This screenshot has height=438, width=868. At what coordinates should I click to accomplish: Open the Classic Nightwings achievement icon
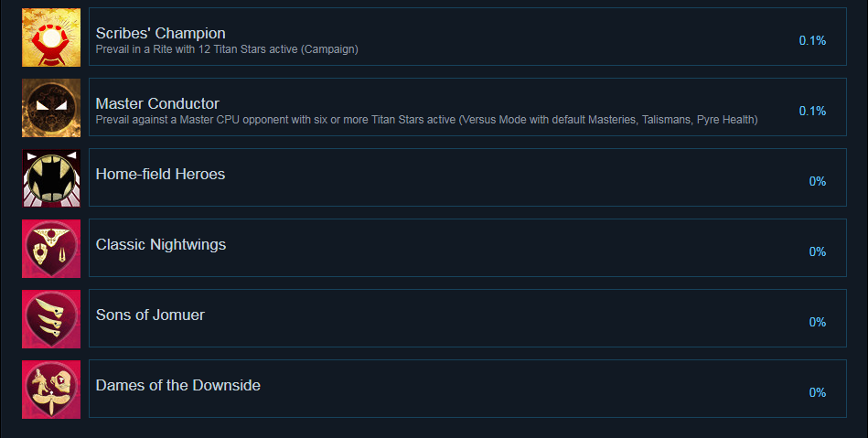pyautogui.click(x=51, y=249)
